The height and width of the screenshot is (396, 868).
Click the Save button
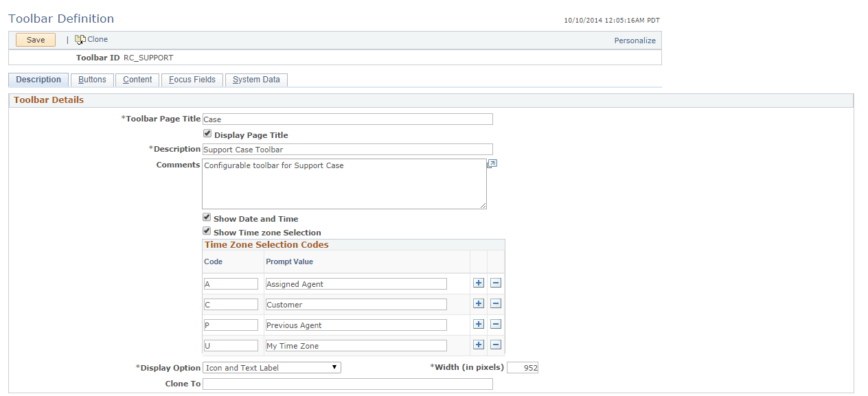point(35,39)
